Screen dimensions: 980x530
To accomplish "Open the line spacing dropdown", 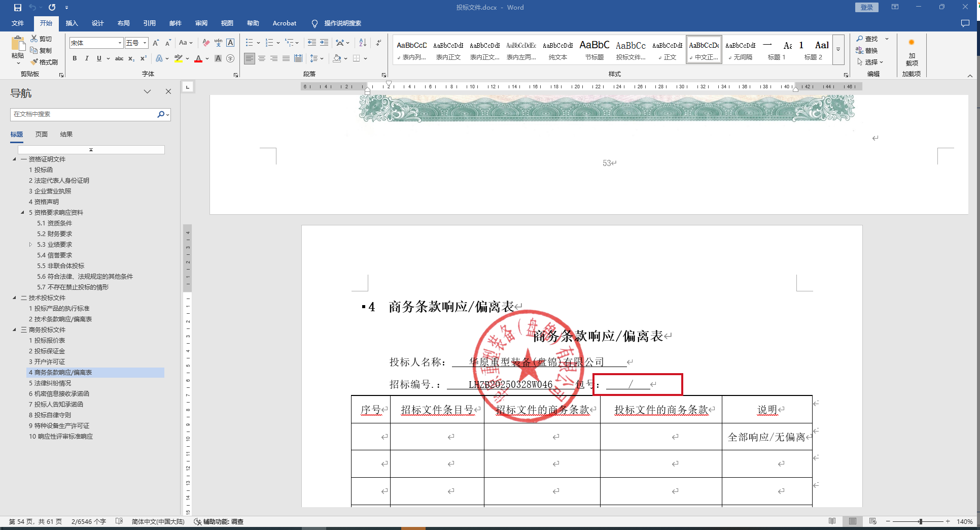I will click(x=317, y=58).
